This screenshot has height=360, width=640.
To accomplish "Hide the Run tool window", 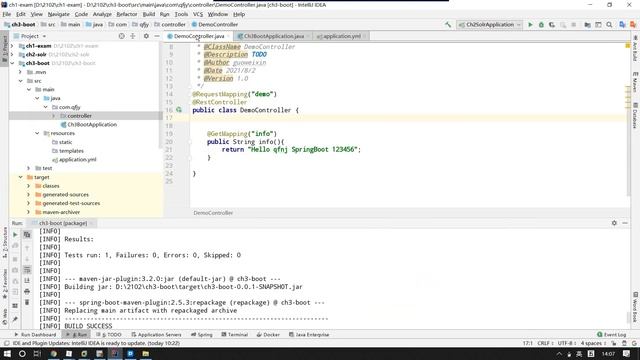I will [x=625, y=223].
